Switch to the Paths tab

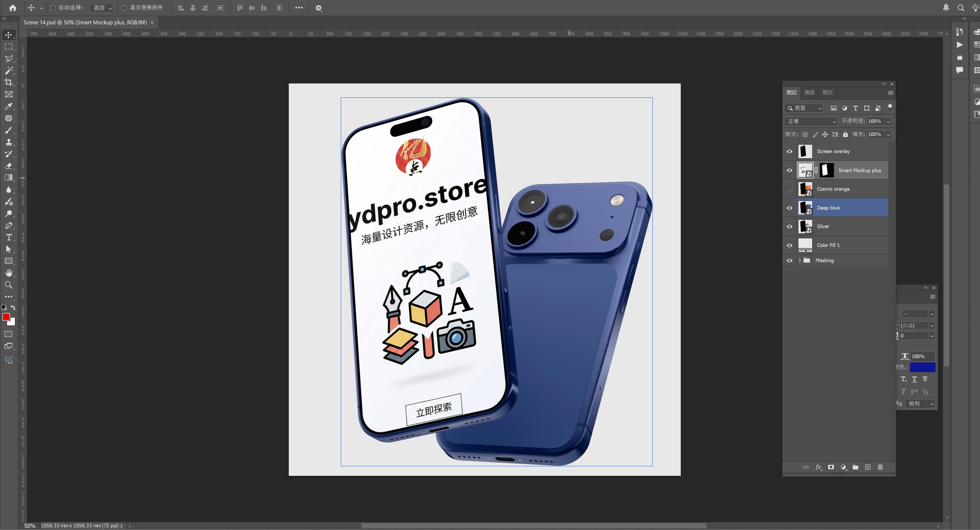point(827,93)
